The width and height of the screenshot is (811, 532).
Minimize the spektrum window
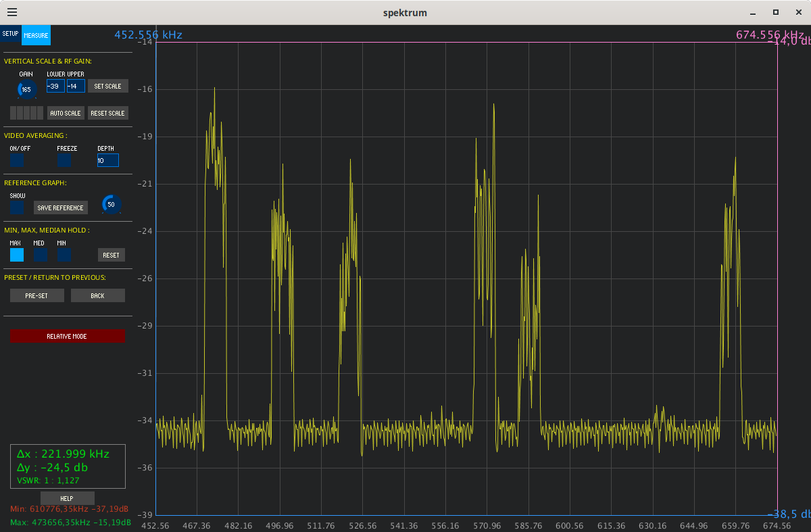(752, 12)
